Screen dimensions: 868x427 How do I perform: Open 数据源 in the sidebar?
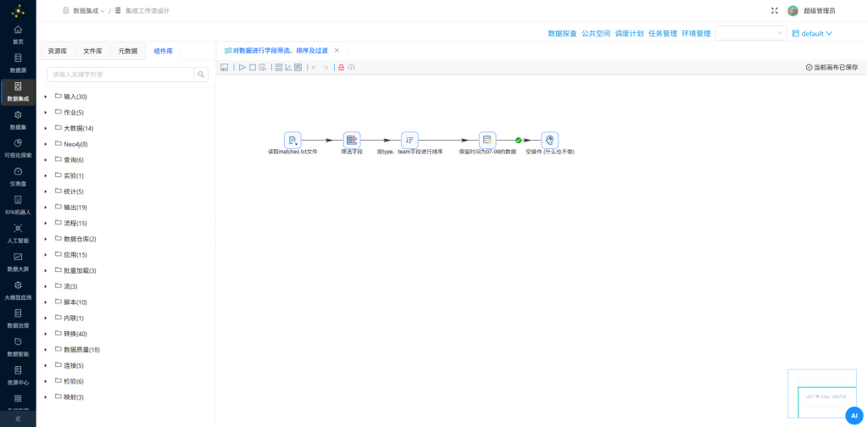pyautogui.click(x=18, y=63)
